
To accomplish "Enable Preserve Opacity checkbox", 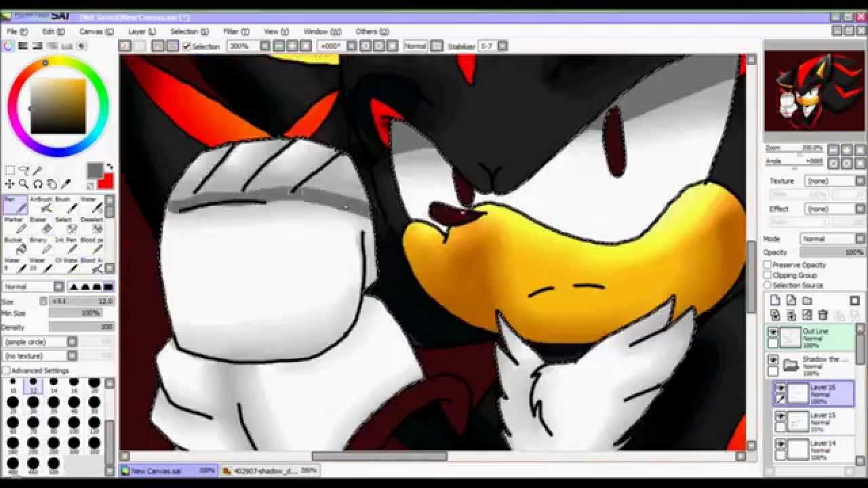I will click(768, 265).
